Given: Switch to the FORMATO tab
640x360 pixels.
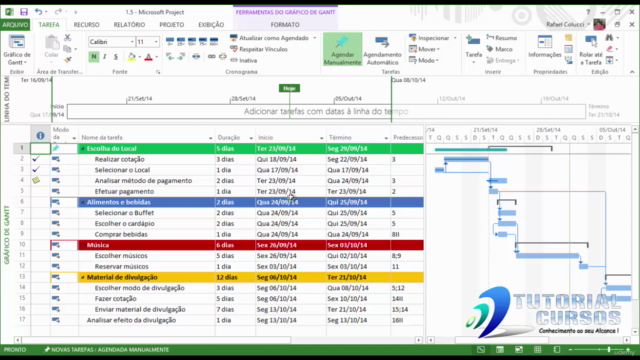Looking at the screenshot, I should (x=285, y=24).
